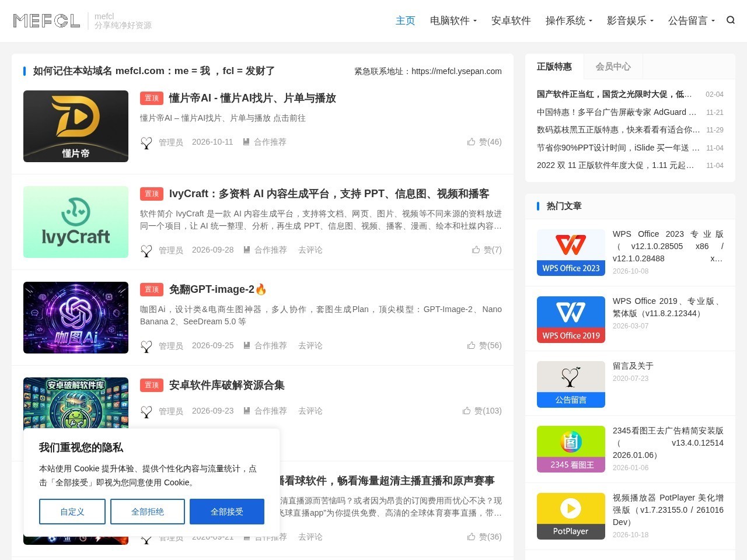Open 节省你90%PPT设计时间 iSlide entry
The width and height of the screenshot is (747, 560).
[619, 148]
